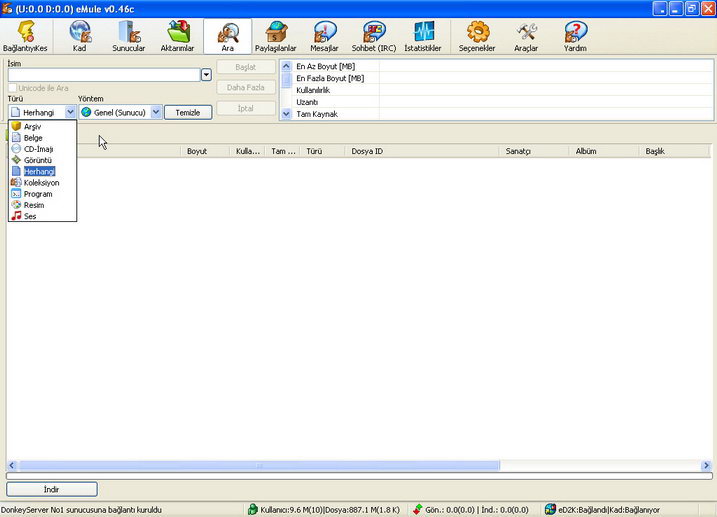Collapse the Türü file type dropdown

(x=70, y=112)
